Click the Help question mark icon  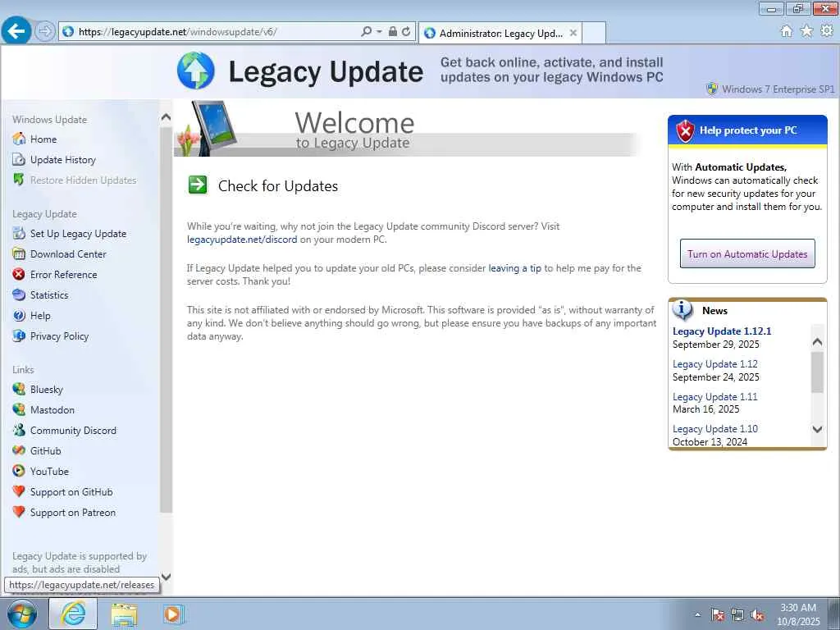pyautogui.click(x=19, y=316)
